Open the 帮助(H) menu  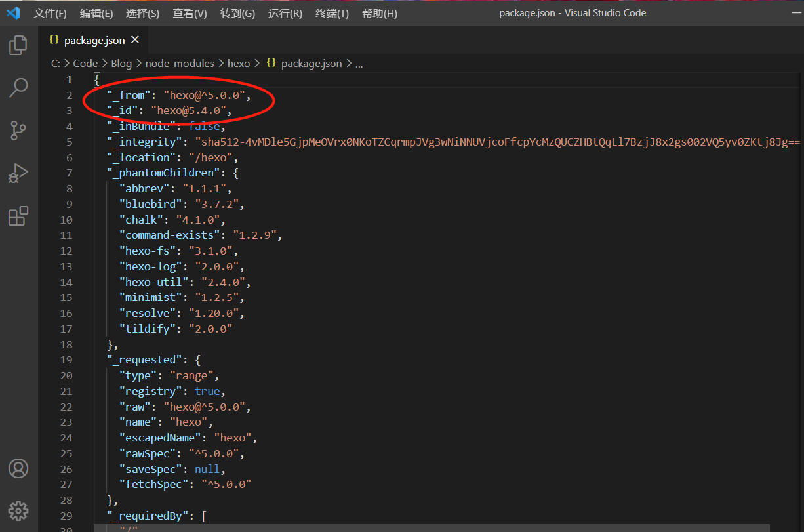point(380,13)
